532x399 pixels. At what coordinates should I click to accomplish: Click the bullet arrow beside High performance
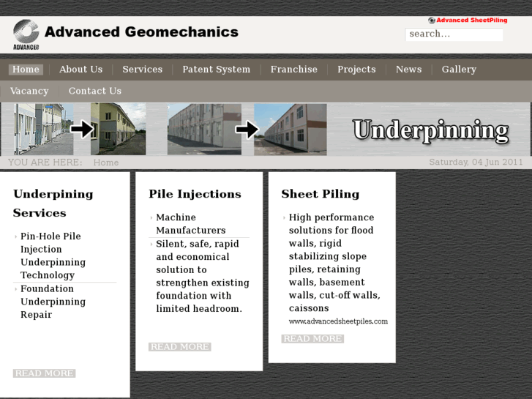coord(284,217)
